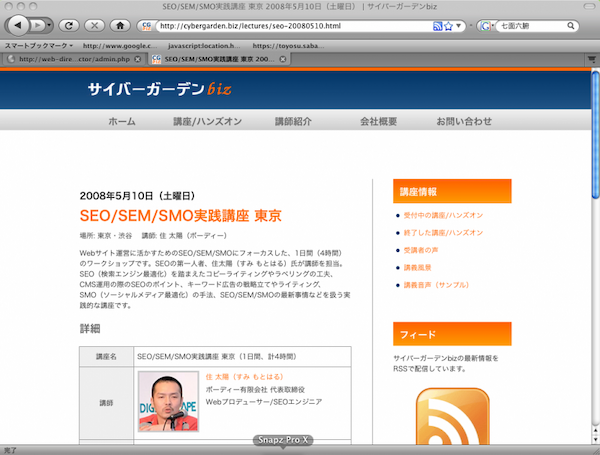Click the 完了 status bar text
600x455 pixels.
(x=10, y=450)
